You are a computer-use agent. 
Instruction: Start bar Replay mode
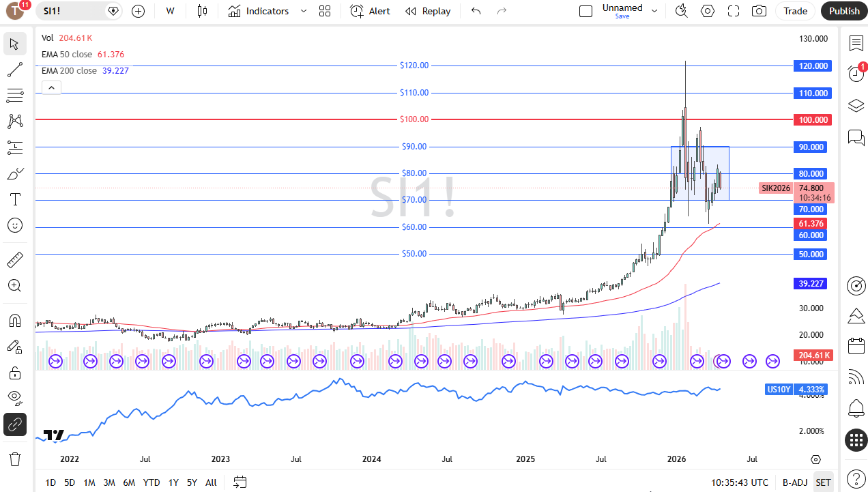point(428,11)
